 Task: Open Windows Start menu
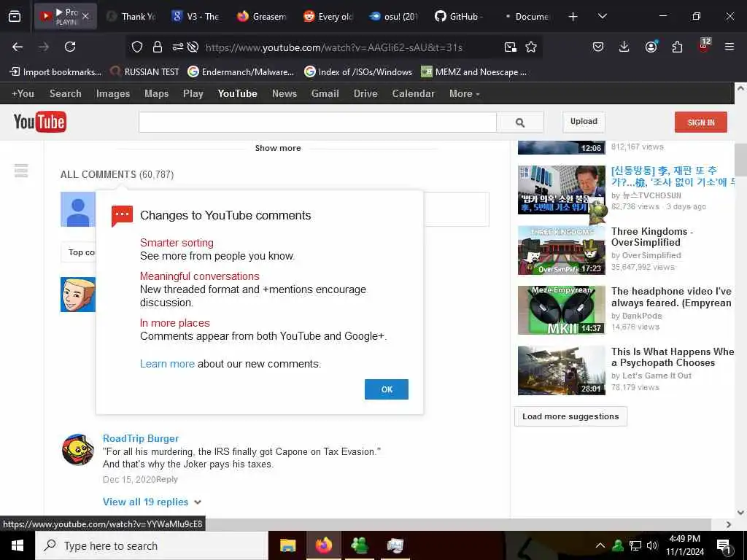click(18, 545)
